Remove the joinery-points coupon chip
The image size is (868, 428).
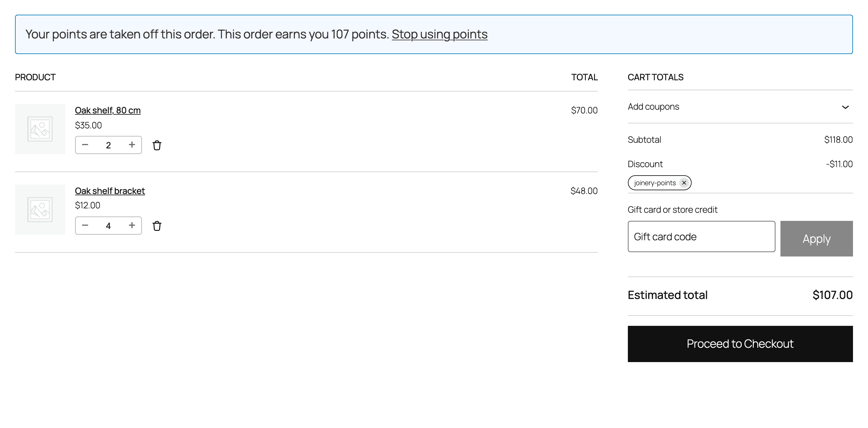pos(684,183)
